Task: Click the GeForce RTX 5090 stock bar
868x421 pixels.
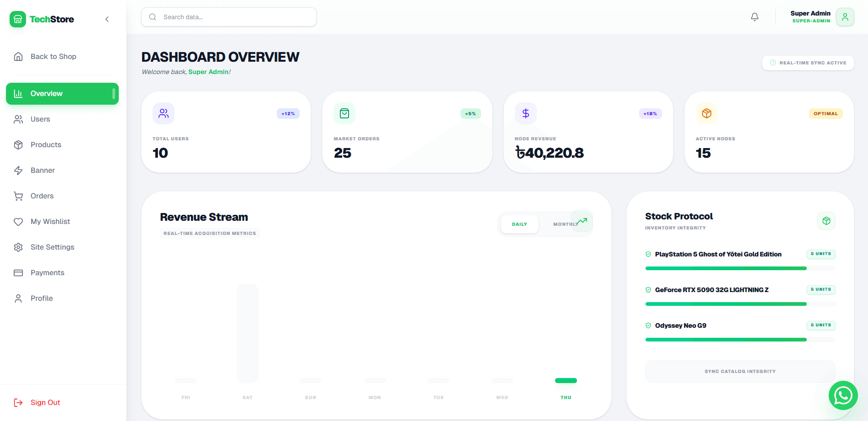Action: click(x=740, y=304)
